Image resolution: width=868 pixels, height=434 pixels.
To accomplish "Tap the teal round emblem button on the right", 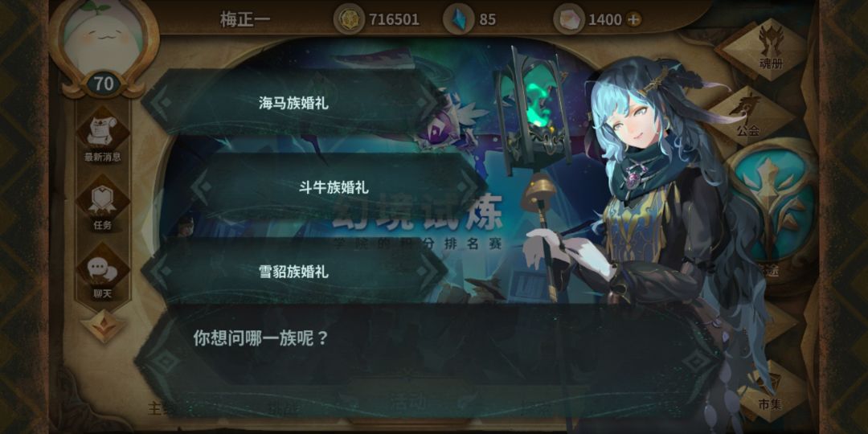I will [773, 205].
